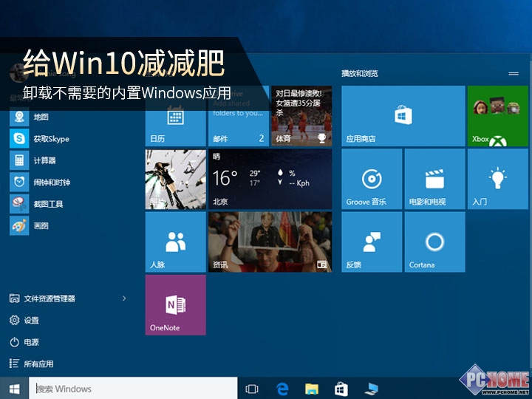This screenshot has height=399, width=532.
Task: Open the OneNote tile
Action: 175,305
